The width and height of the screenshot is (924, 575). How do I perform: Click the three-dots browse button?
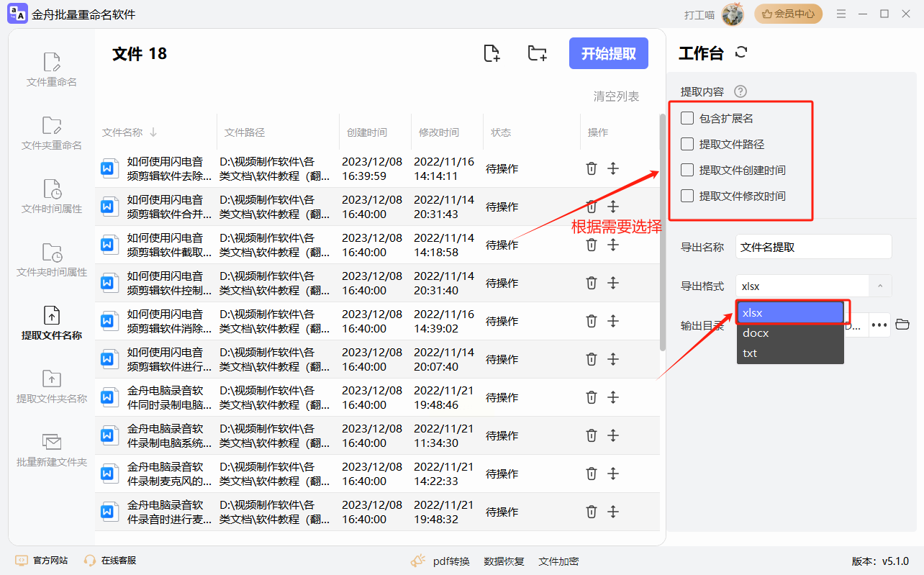click(879, 325)
